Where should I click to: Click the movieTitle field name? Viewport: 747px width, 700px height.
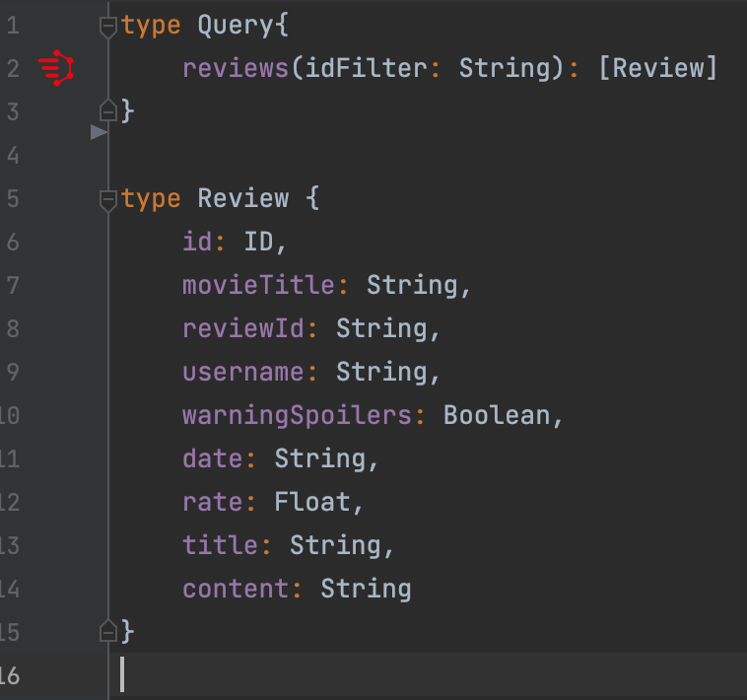(259, 286)
